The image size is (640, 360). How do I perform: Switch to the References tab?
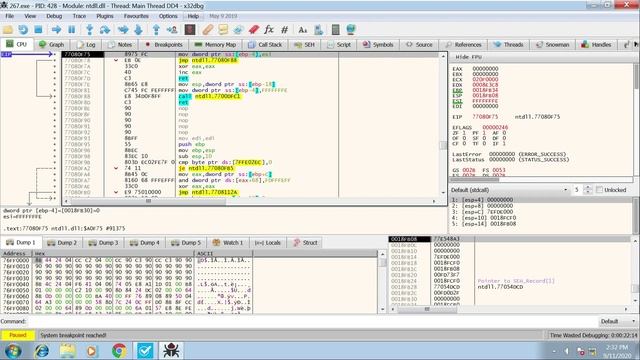click(x=464, y=44)
